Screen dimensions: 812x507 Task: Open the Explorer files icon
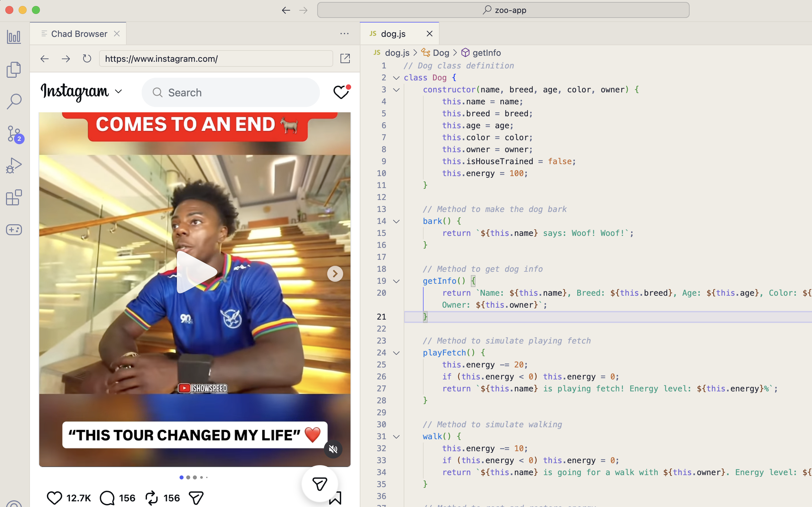coord(14,69)
